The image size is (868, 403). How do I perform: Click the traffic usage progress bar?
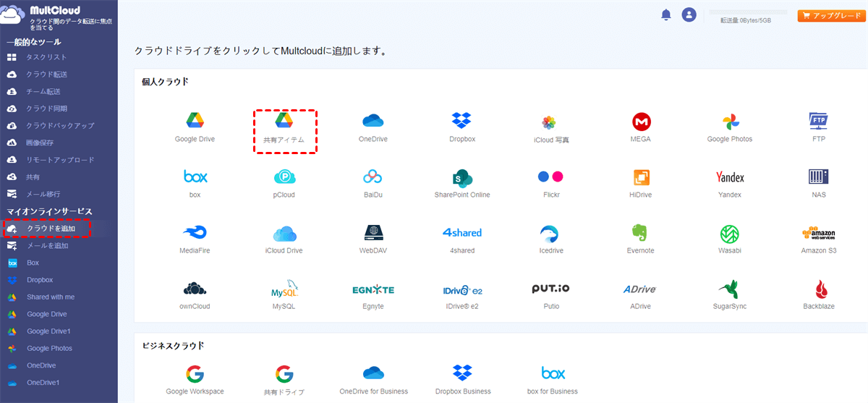pos(748,12)
